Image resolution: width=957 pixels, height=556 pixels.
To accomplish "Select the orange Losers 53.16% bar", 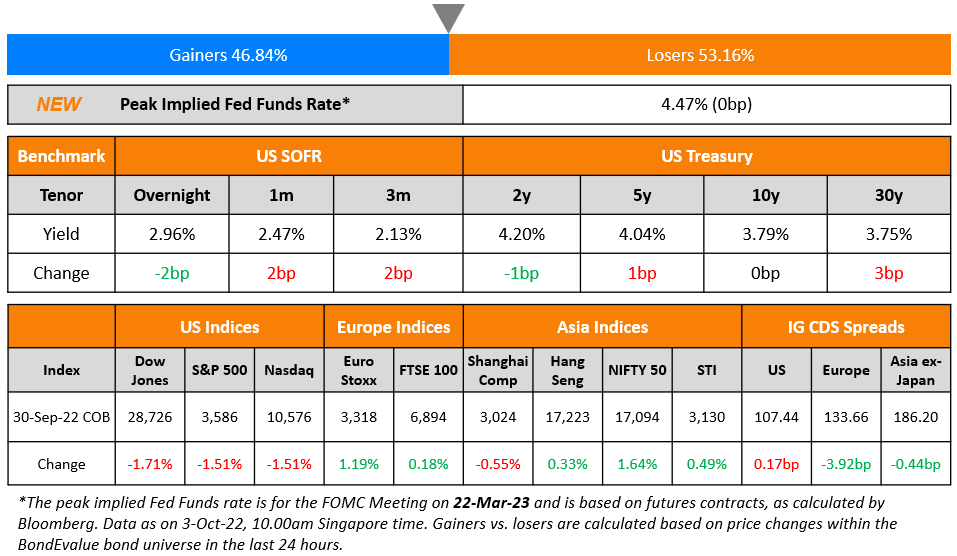I will [x=699, y=55].
